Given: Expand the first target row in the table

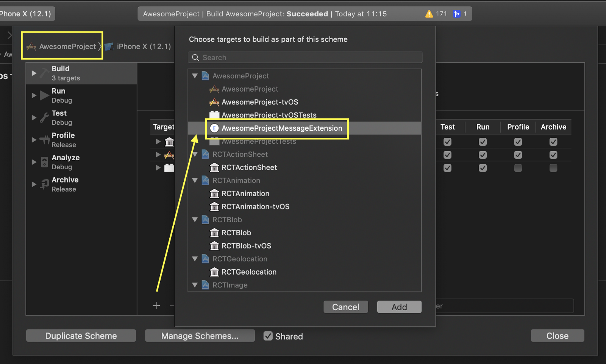Looking at the screenshot, I should (158, 142).
